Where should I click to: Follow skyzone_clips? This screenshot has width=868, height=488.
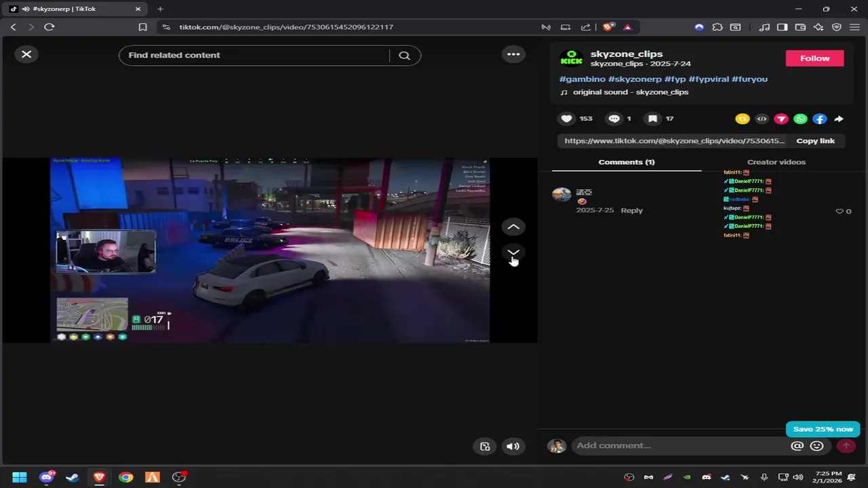click(814, 58)
